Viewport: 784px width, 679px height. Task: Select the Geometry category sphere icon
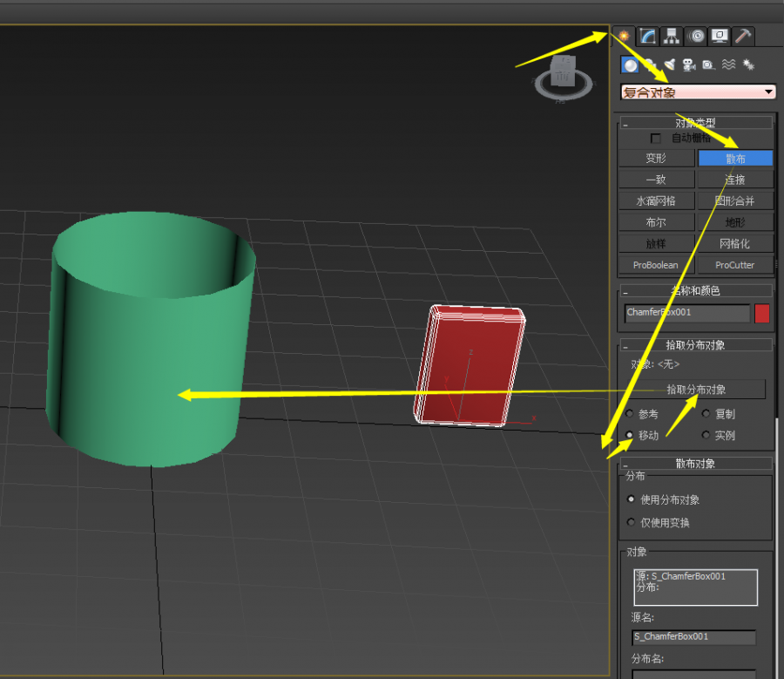[x=630, y=65]
